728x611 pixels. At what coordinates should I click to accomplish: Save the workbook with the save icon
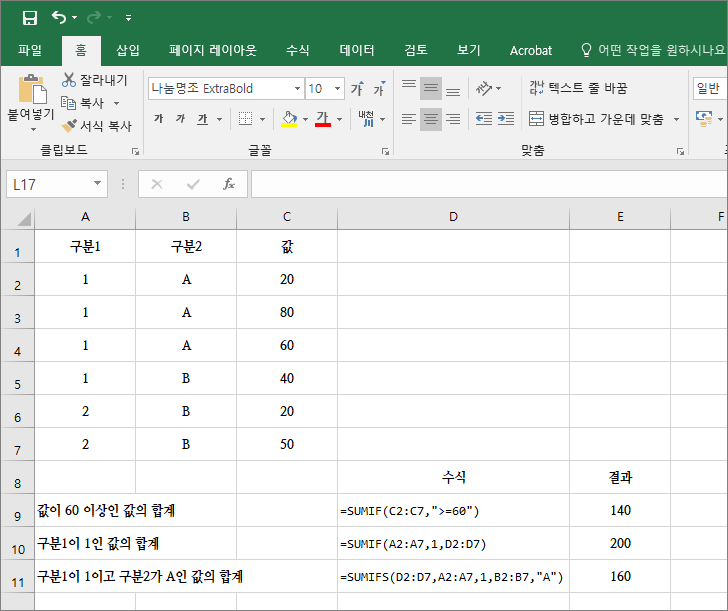30,18
